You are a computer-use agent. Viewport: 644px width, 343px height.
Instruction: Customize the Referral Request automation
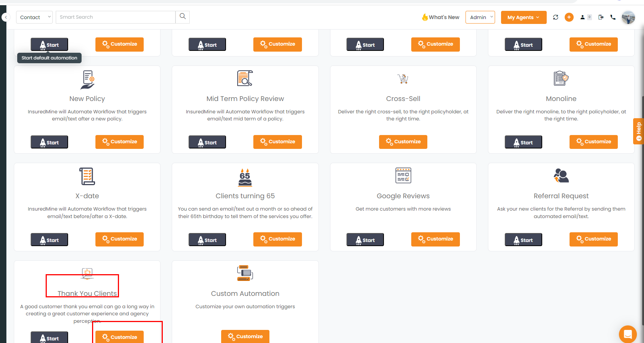coord(593,239)
